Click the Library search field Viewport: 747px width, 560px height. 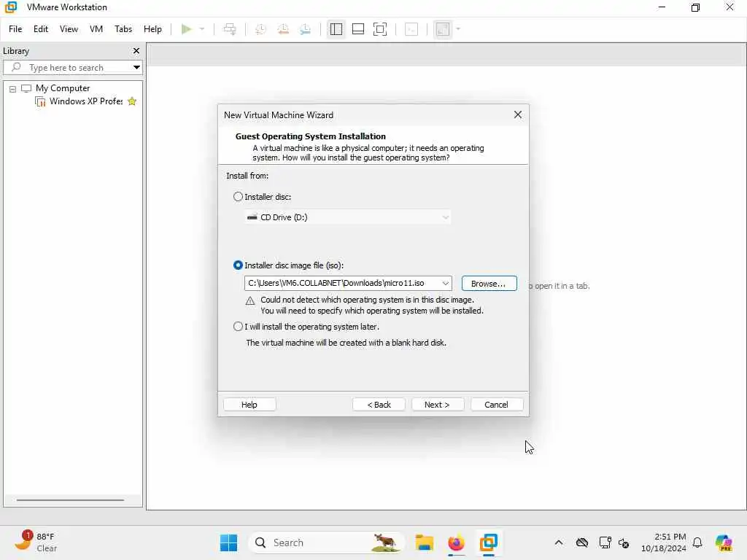pos(73,67)
